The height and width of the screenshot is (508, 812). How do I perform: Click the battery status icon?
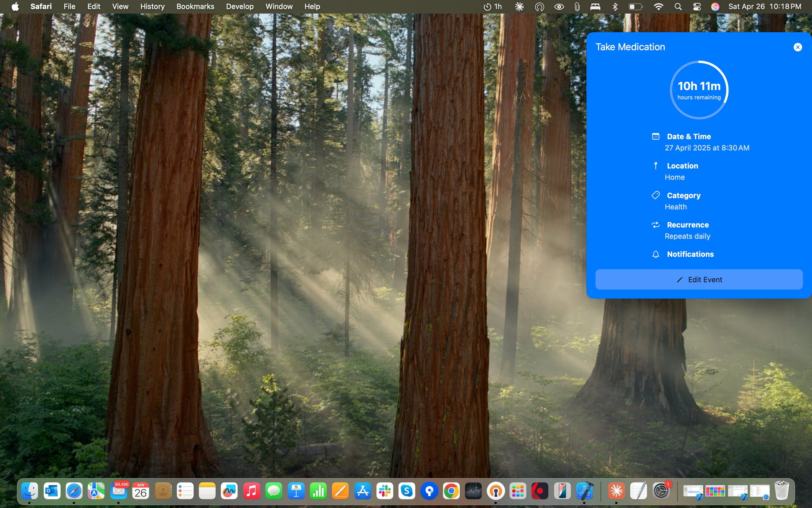click(636, 7)
